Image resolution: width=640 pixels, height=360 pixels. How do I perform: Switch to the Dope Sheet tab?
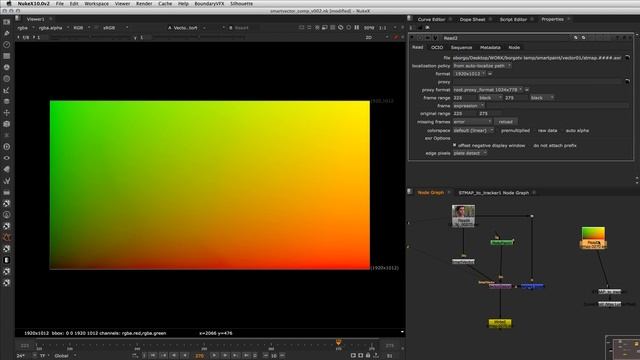tap(472, 19)
